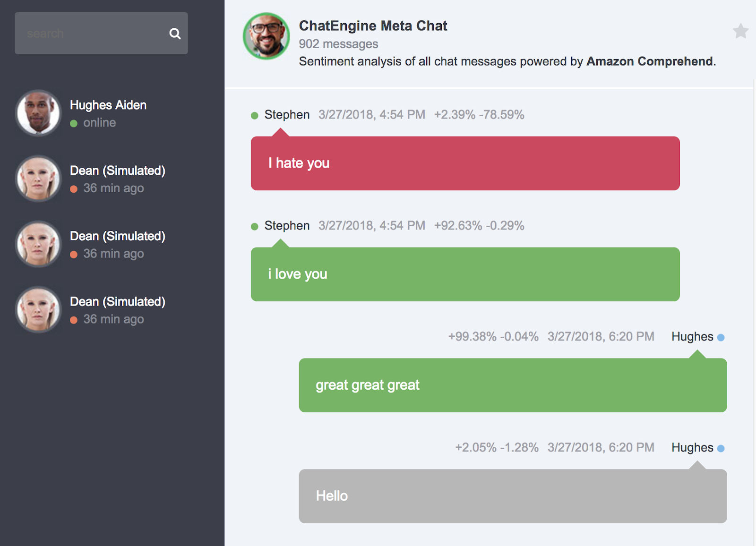Screen dimensions: 756x546
Task: Click the blue dot next to Hughes above "Hello"
Action: pos(721,448)
